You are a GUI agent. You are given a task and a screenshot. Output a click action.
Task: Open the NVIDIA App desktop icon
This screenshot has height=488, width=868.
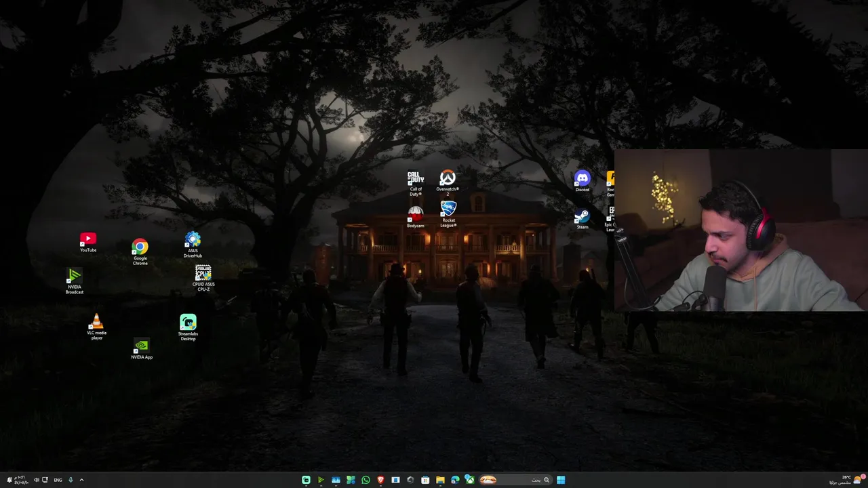tap(142, 350)
